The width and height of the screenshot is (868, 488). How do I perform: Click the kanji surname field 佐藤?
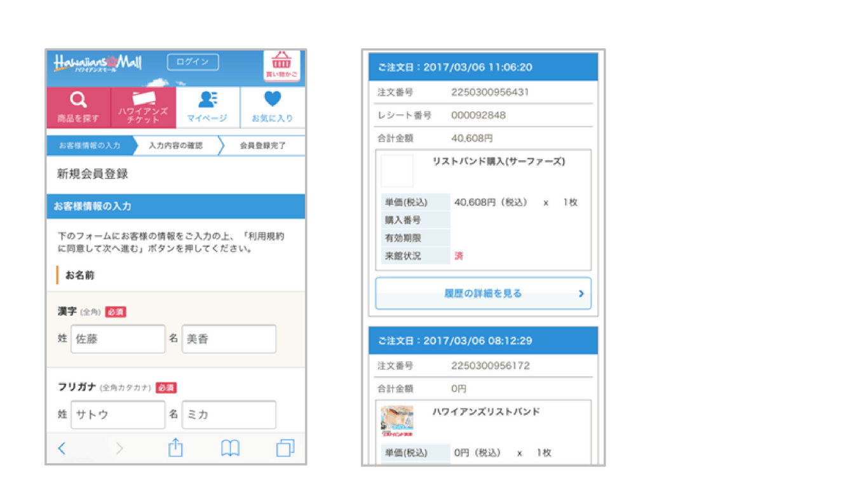tap(118, 339)
